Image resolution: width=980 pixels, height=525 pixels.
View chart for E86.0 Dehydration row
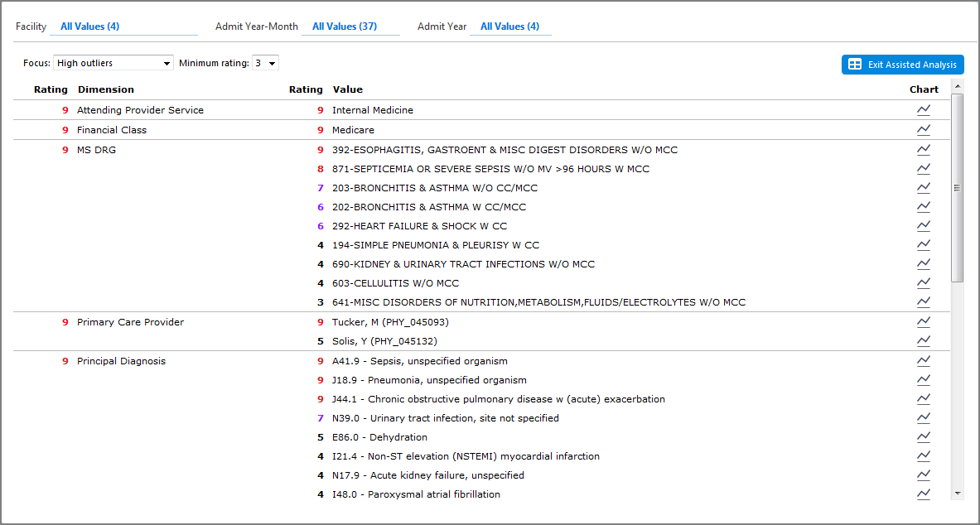click(x=924, y=436)
